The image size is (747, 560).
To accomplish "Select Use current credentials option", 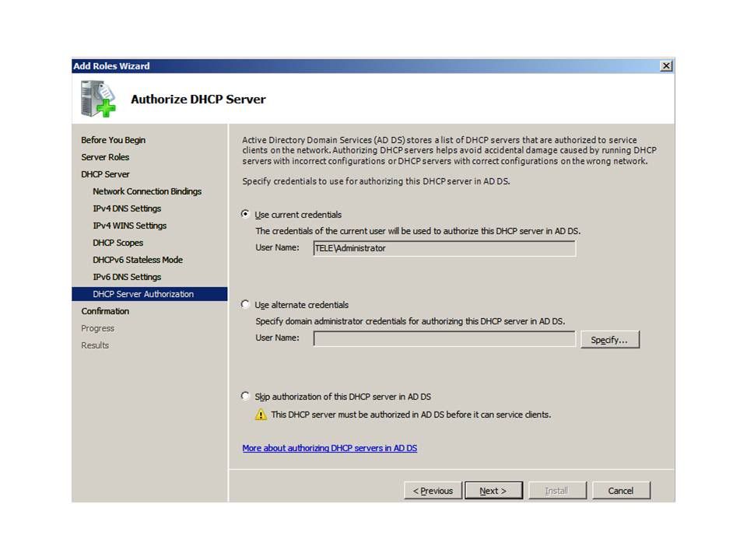I will pos(246,214).
